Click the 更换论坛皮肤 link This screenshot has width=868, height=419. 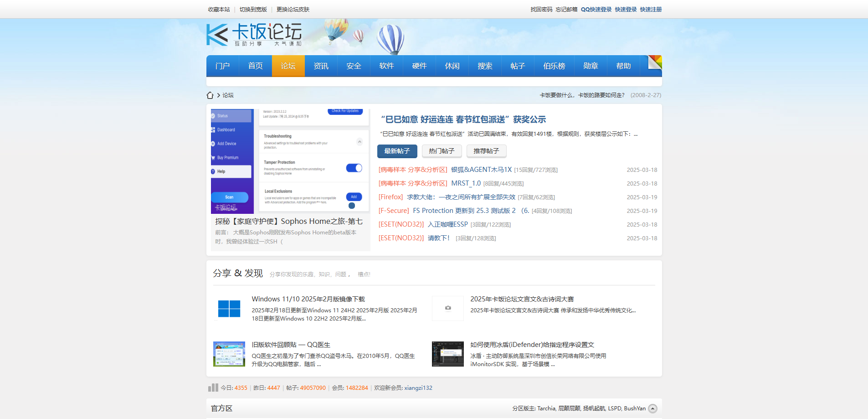pos(293,10)
